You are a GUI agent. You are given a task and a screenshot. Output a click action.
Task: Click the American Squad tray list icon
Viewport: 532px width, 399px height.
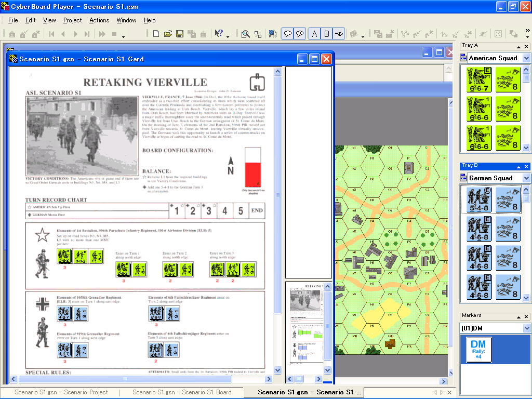tap(463, 58)
